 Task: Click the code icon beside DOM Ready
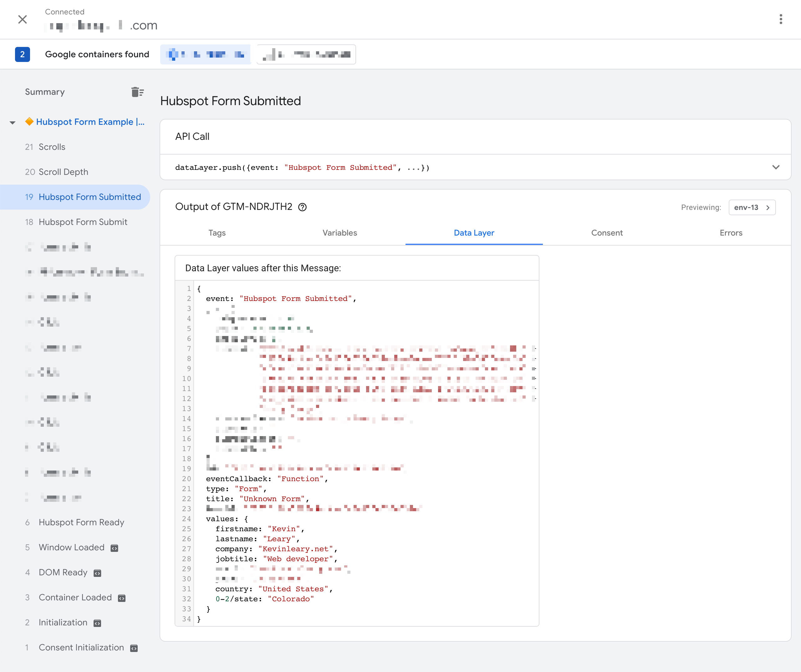98,573
